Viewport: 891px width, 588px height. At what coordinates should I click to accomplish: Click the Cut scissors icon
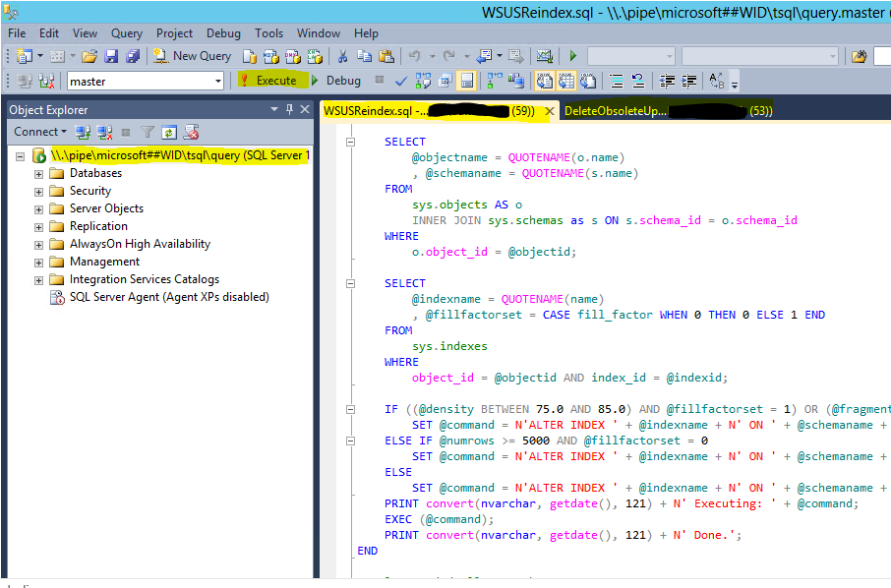tap(342, 56)
